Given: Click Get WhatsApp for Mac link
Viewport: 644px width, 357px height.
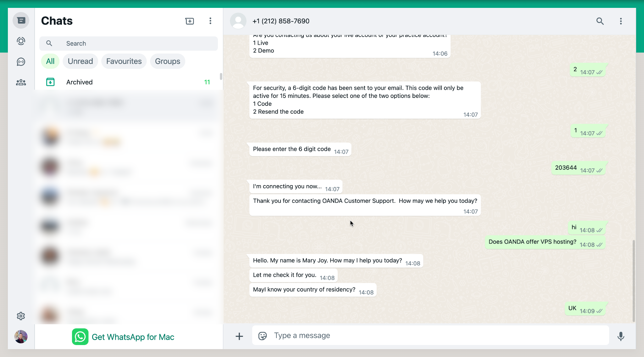Looking at the screenshot, I should click(133, 337).
